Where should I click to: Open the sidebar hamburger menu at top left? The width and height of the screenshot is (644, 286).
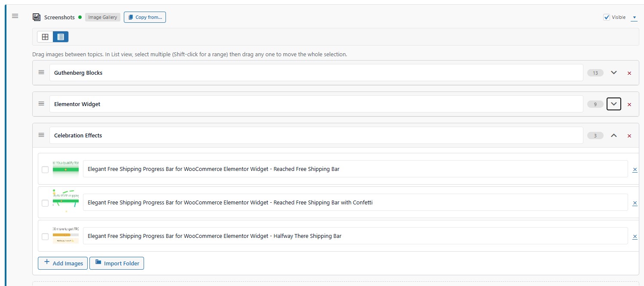coord(15,16)
